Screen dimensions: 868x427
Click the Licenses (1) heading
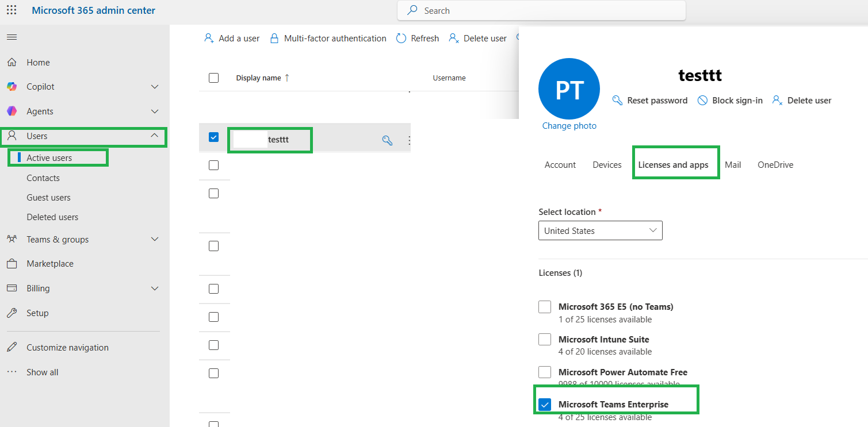point(560,272)
